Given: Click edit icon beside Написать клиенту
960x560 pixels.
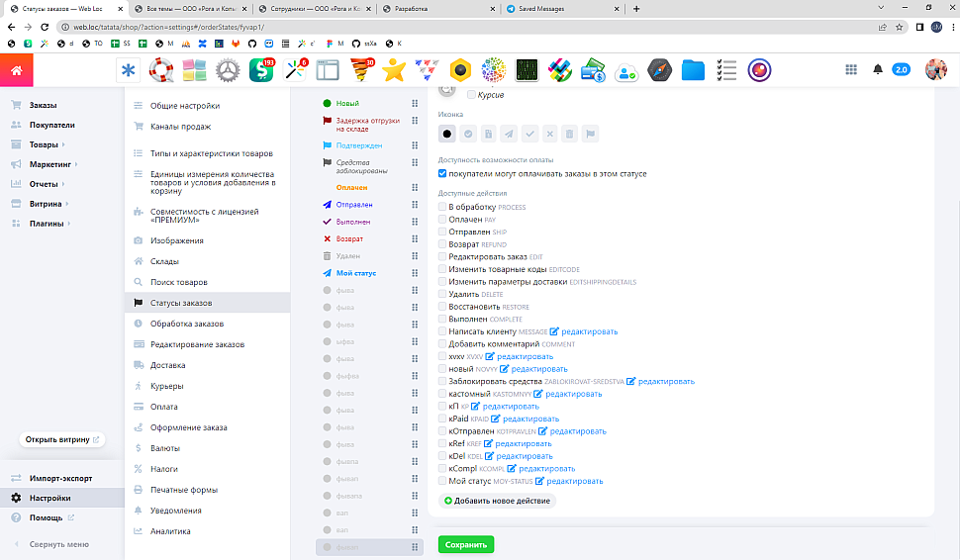Looking at the screenshot, I should click(554, 331).
